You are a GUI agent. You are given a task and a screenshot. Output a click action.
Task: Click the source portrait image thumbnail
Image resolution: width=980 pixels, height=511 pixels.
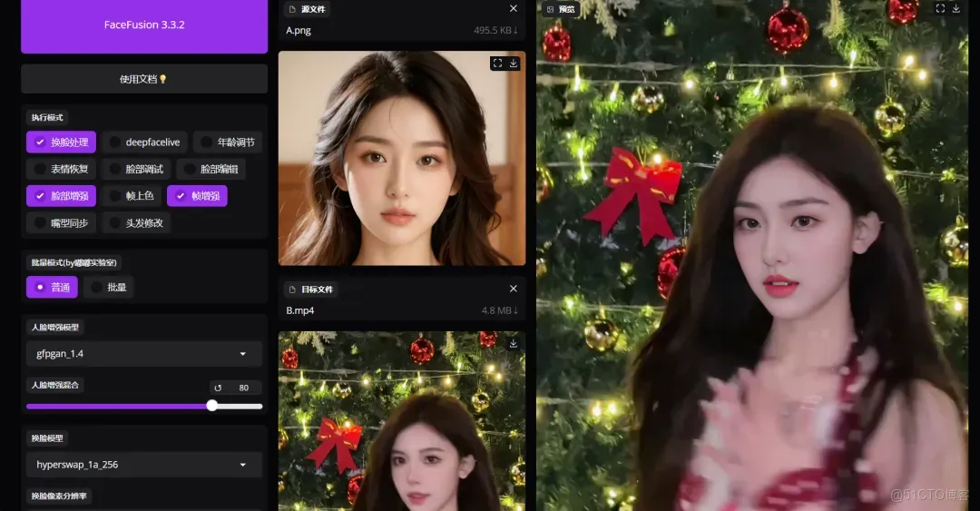(402, 158)
